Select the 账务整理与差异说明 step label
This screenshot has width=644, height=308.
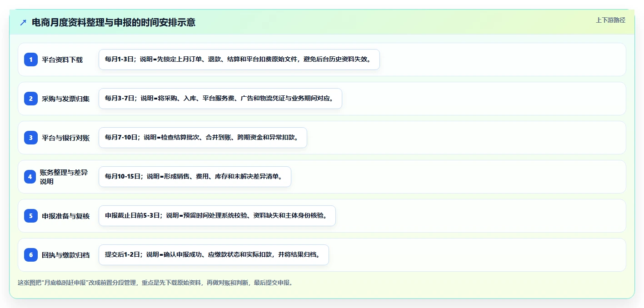coord(64,177)
